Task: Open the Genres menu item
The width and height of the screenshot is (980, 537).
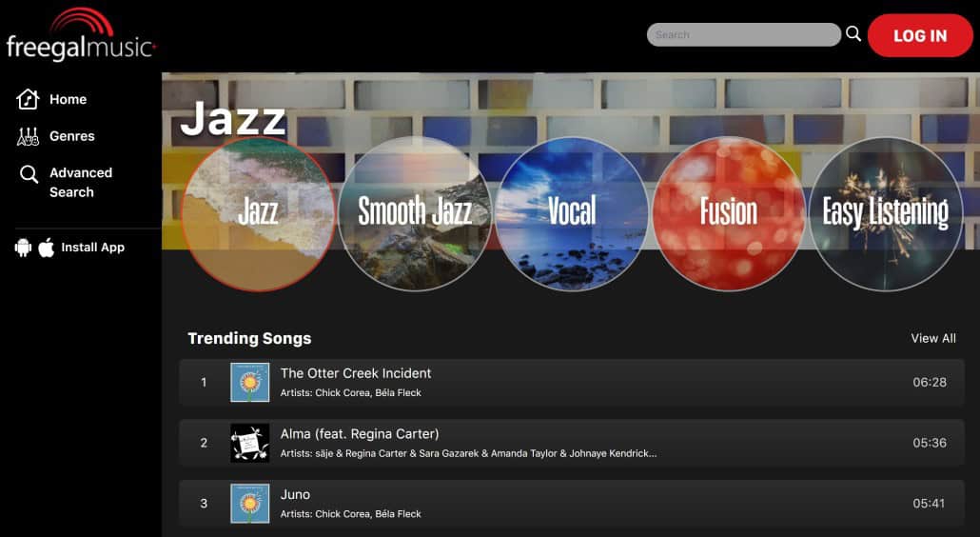Action: (71, 136)
